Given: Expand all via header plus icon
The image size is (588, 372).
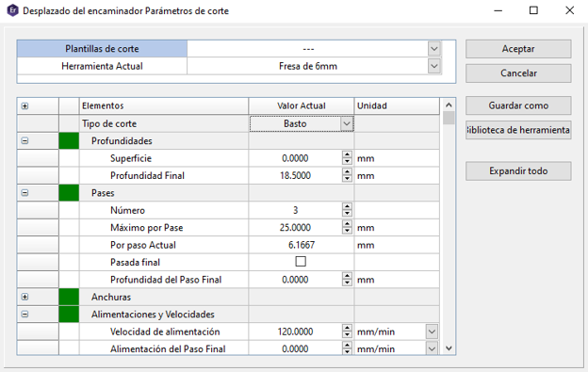Looking at the screenshot, I should pyautogui.click(x=24, y=106).
